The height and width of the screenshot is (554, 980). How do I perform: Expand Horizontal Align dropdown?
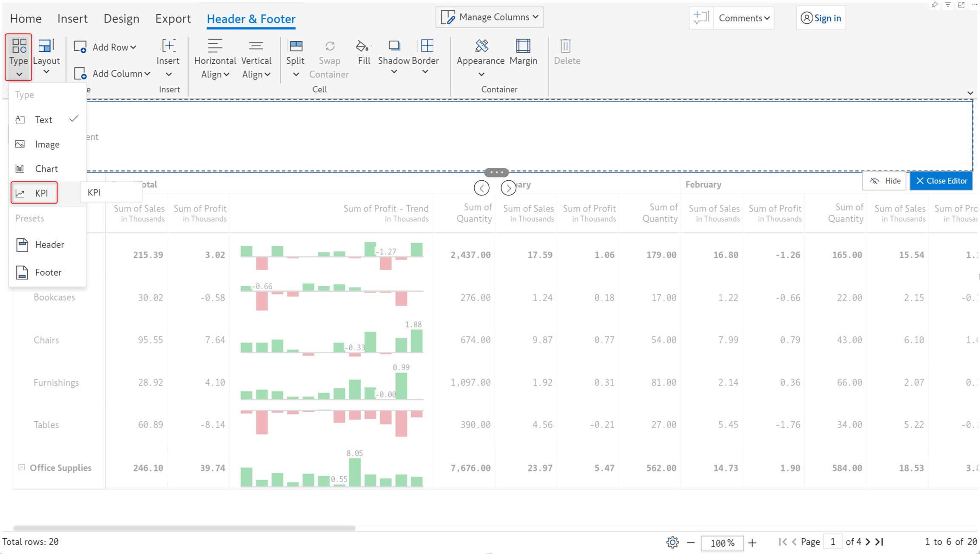(x=215, y=74)
